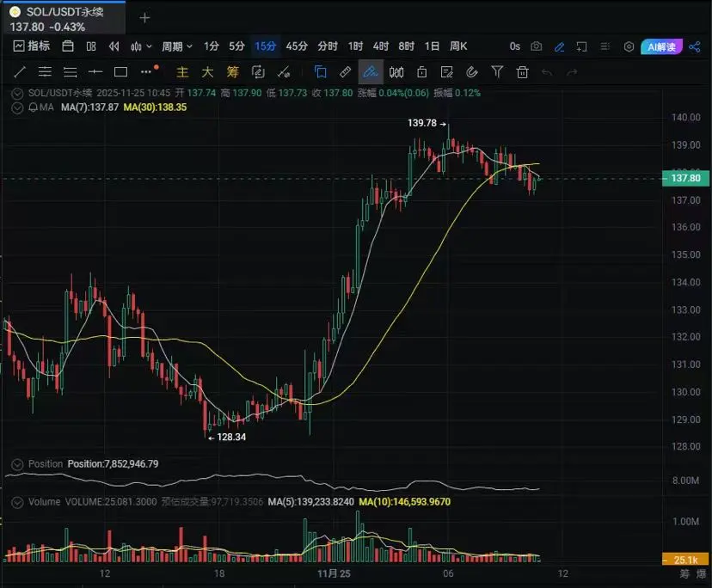Open chart settings hexagon icon
This screenshot has height=588, width=712.
point(629,46)
